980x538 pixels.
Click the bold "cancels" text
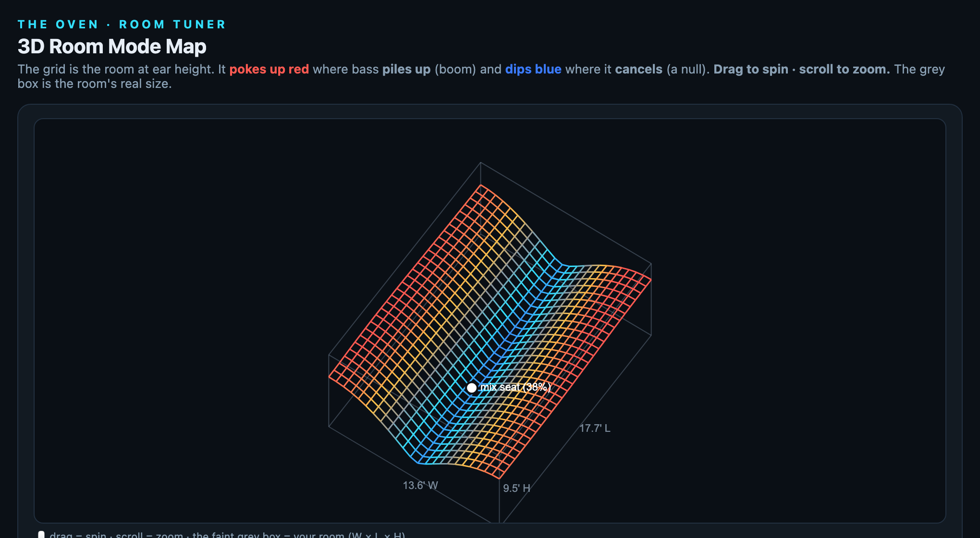click(x=639, y=69)
